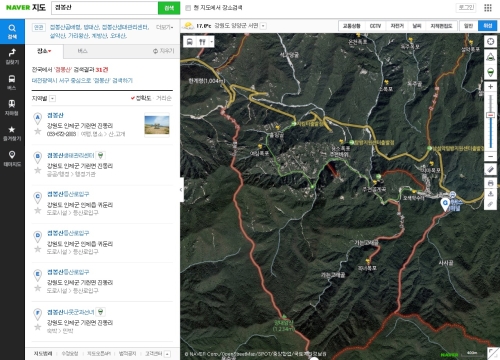Select distance ruler tool on map
Screen dimensions: 500x360
point(490,170)
